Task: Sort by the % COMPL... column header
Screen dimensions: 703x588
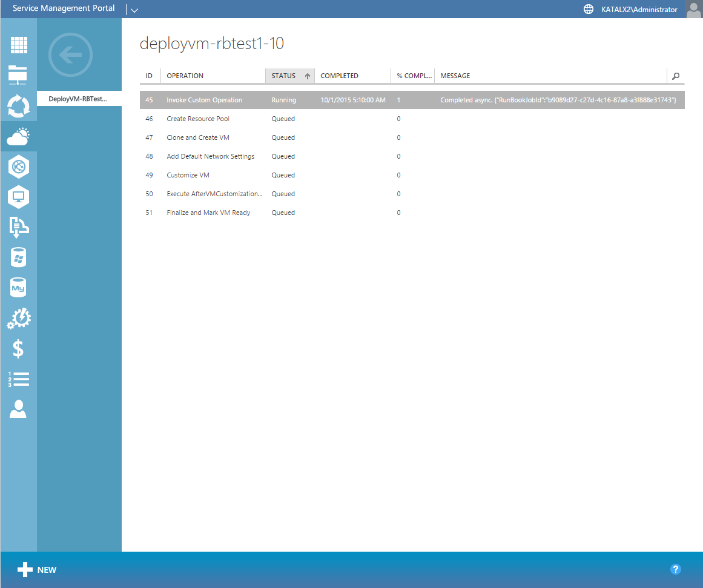Action: pos(413,76)
